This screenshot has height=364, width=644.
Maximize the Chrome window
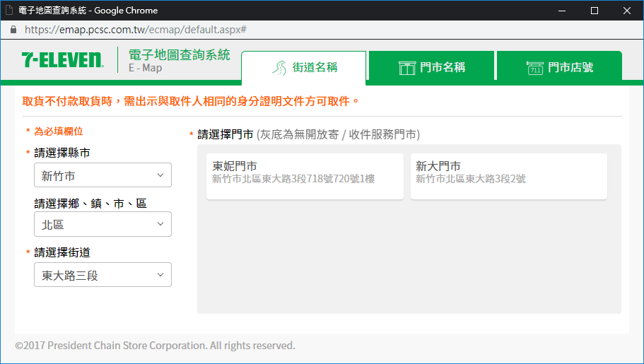(595, 11)
